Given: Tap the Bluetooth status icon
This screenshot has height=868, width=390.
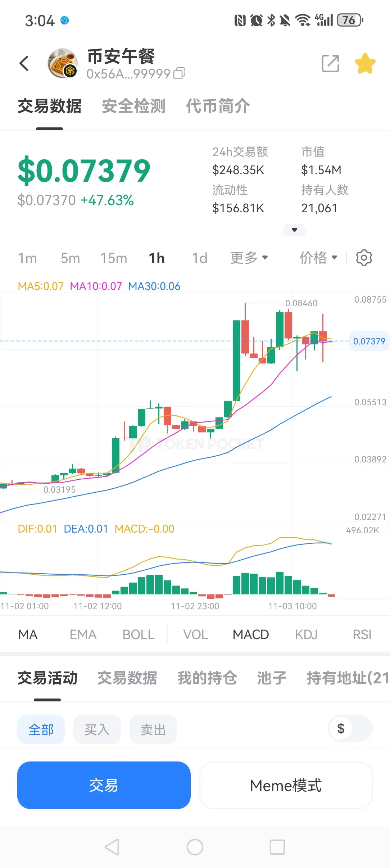Looking at the screenshot, I should pos(271,20).
